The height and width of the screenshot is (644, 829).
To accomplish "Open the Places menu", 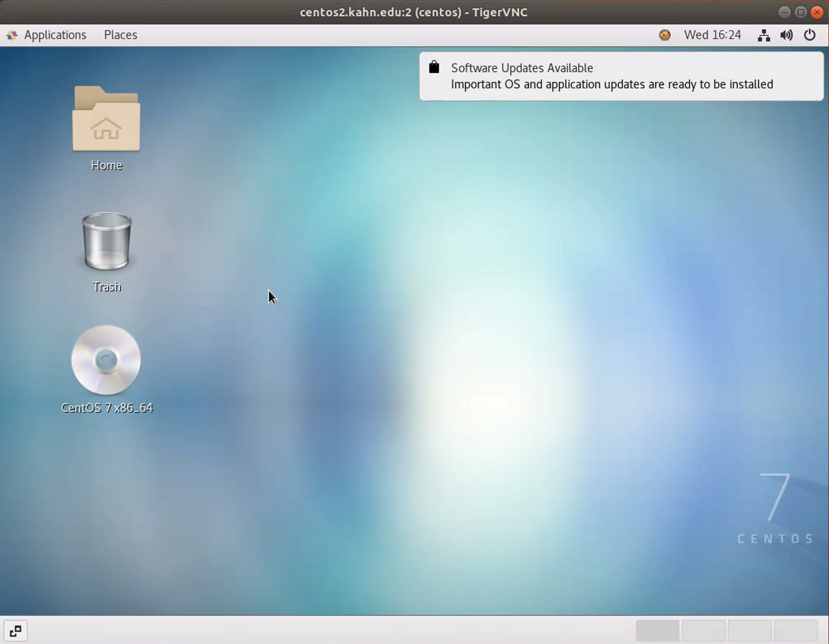I will coord(120,35).
